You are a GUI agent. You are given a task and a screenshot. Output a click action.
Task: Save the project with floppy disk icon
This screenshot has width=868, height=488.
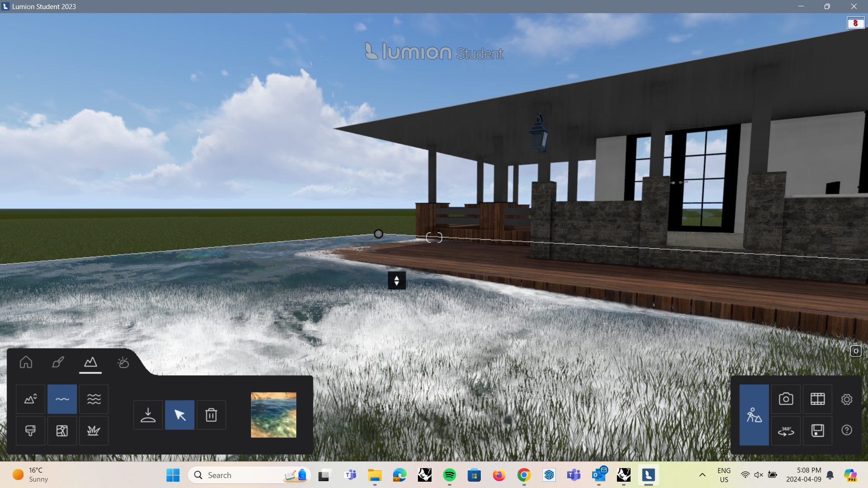coord(817,431)
